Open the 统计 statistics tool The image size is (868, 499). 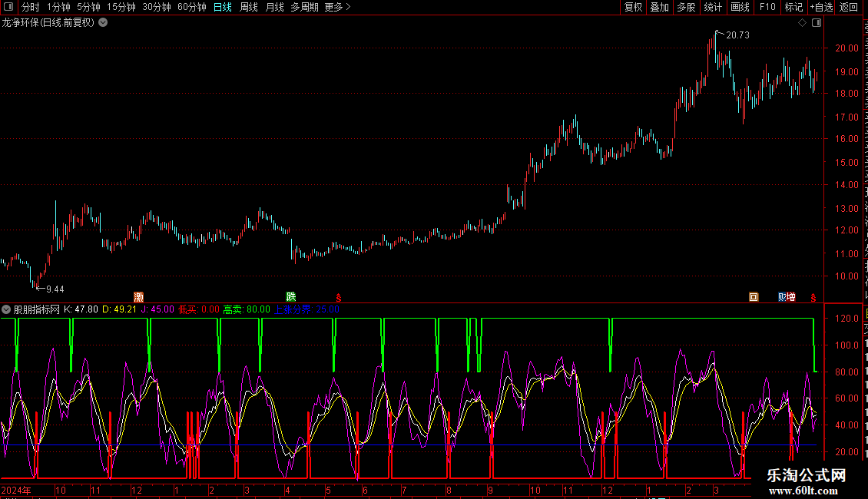(x=713, y=7)
